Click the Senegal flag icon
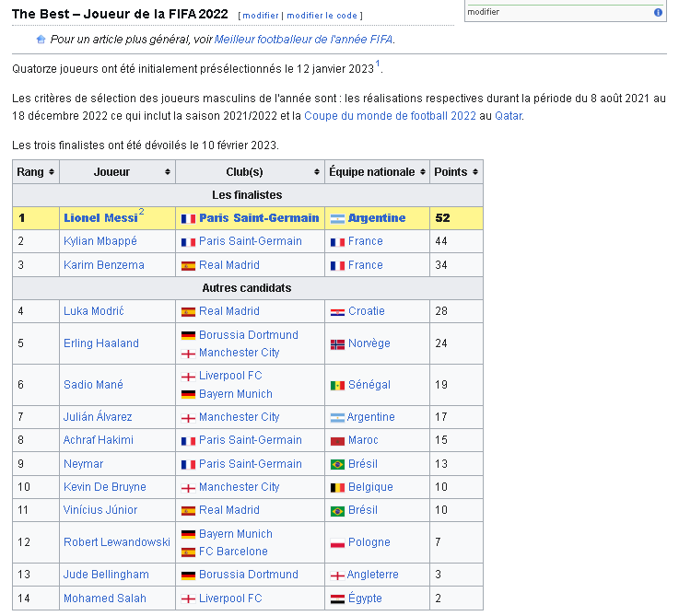 tap(337, 385)
